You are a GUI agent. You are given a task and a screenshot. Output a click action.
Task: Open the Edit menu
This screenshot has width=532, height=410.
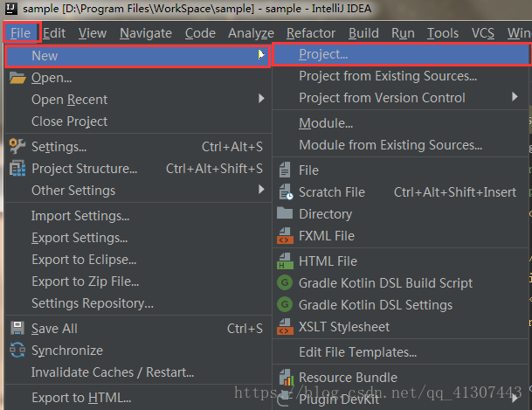[x=54, y=33]
